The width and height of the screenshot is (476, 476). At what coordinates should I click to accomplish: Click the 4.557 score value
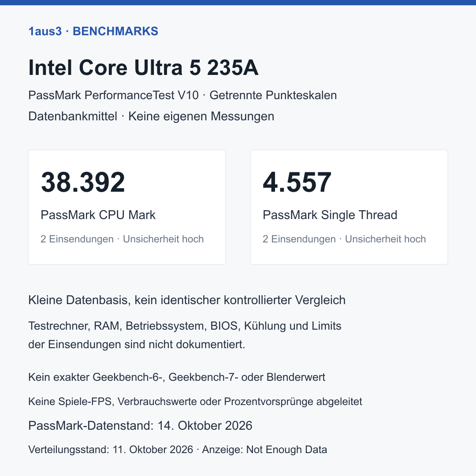pos(297,182)
